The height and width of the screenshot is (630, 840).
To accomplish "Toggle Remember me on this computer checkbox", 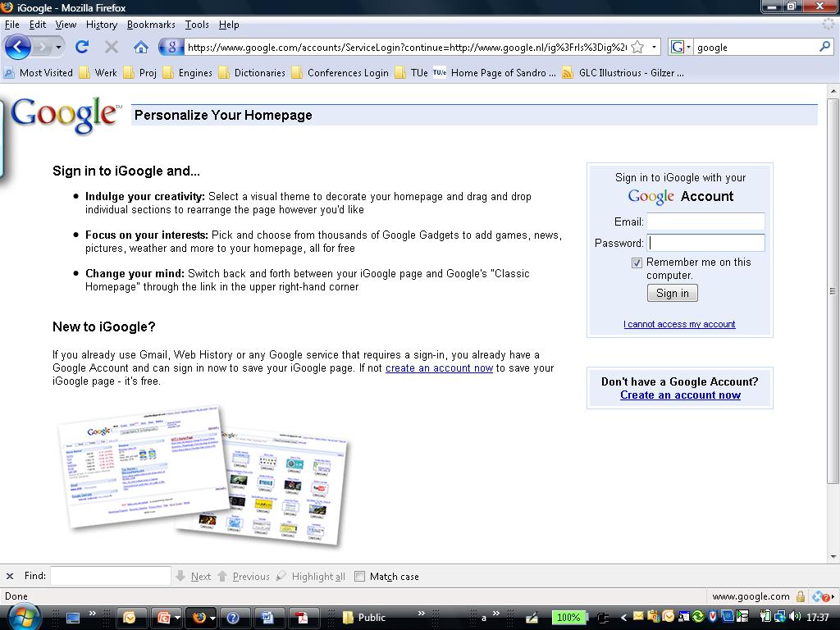I will pos(637,262).
